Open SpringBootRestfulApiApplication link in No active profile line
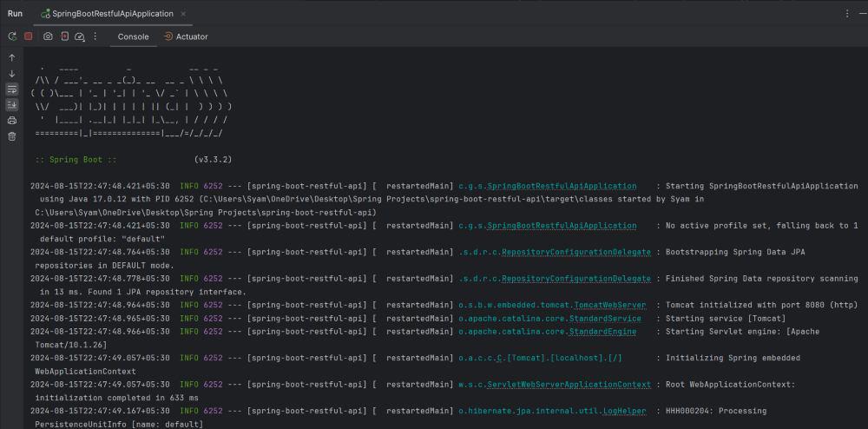 click(x=562, y=225)
